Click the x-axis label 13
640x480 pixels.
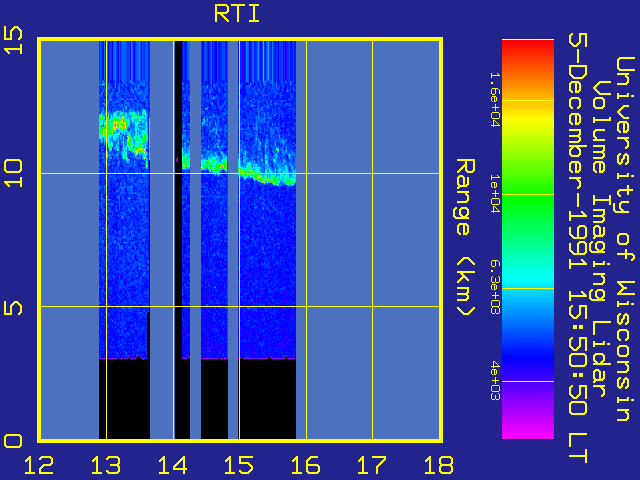pyautogui.click(x=106, y=465)
